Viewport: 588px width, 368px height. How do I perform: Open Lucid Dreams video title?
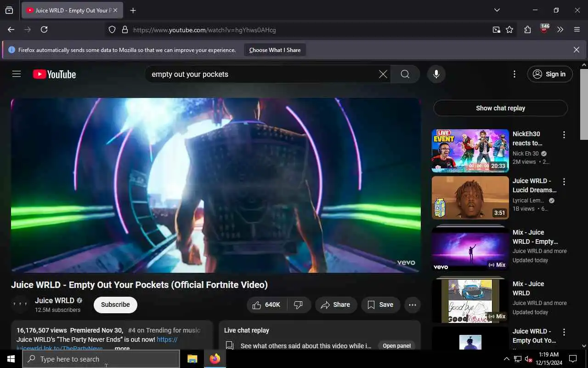coord(534,185)
